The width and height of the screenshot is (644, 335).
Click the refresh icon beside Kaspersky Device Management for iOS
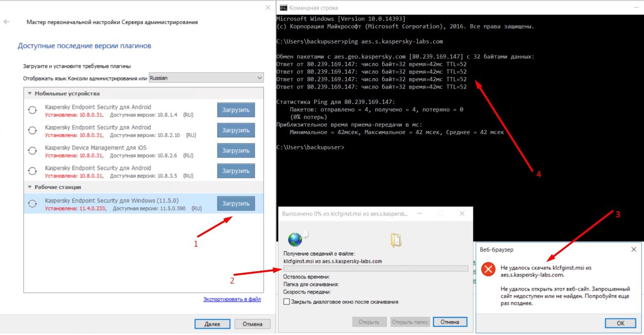pos(32,151)
